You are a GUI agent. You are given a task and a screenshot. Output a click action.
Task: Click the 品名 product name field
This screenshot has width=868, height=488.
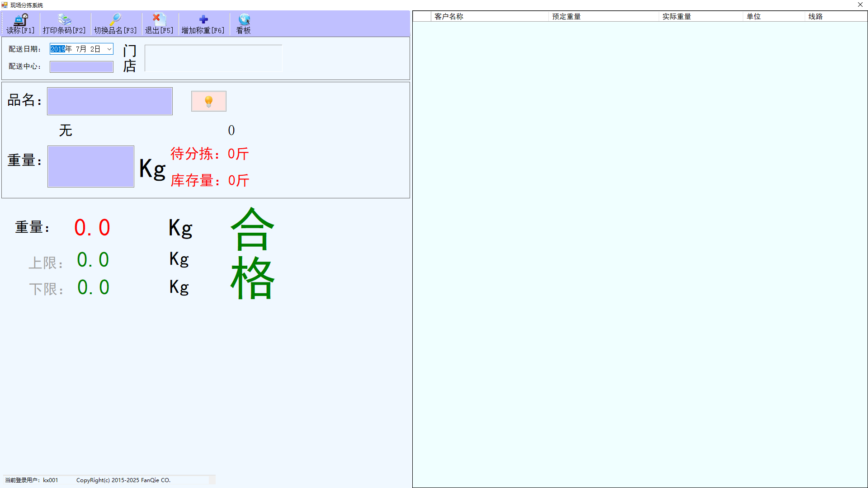110,101
